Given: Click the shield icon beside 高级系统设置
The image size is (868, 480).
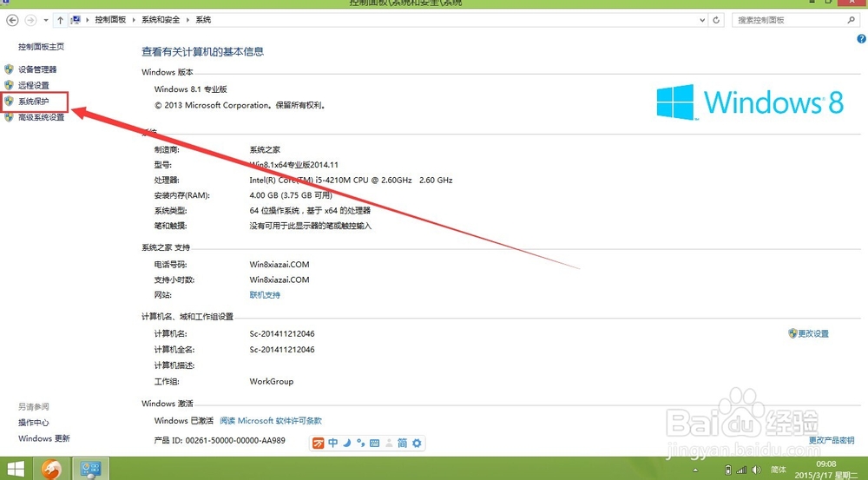Looking at the screenshot, I should (x=9, y=117).
